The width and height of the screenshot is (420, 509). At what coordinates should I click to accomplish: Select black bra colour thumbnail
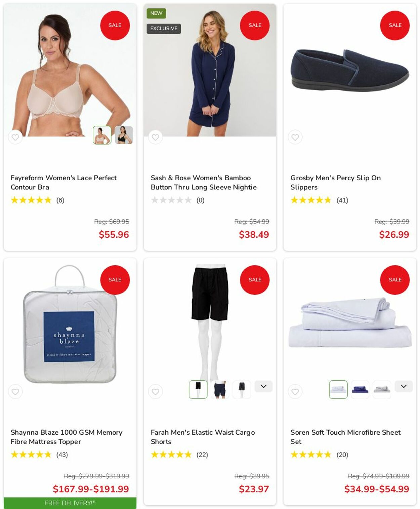pyautogui.click(x=124, y=135)
